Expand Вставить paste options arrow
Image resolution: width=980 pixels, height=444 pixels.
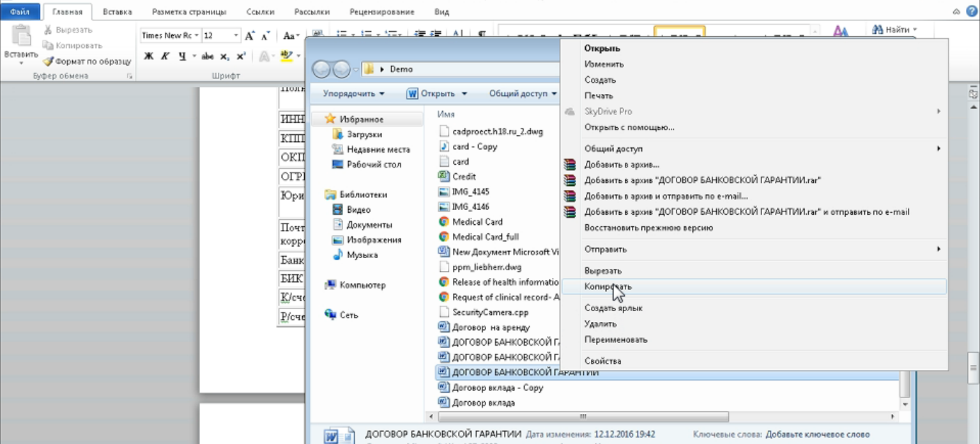click(x=21, y=63)
